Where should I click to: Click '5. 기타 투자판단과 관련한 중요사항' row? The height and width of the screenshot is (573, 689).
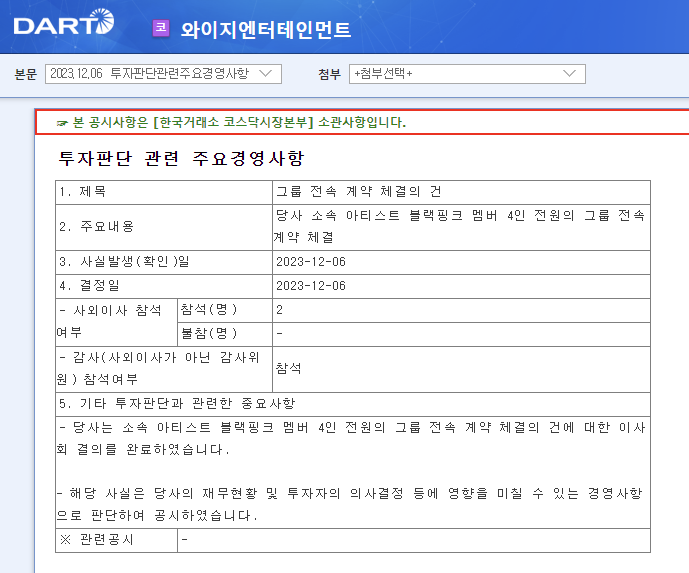point(353,404)
